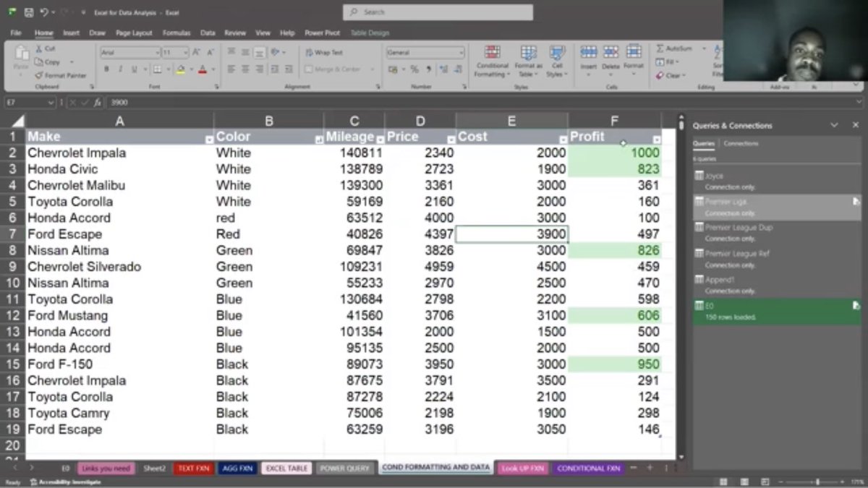868x488 pixels.
Task: Click the Fill button
Action: [669, 62]
